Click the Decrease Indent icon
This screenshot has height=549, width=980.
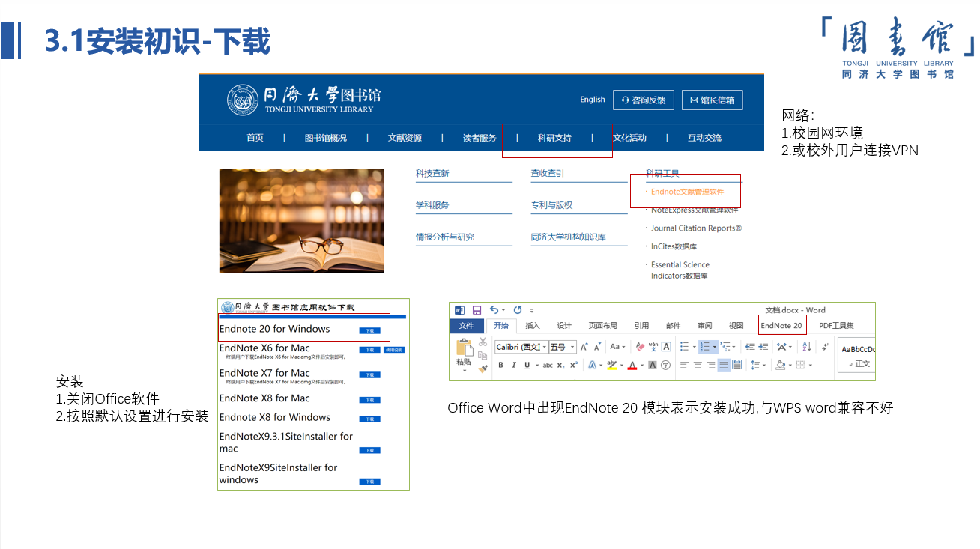750,346
